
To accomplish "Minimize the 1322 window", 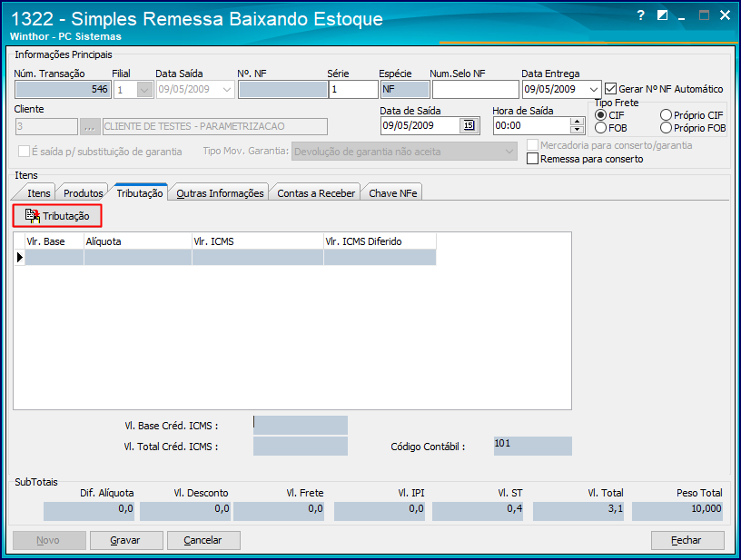I will tap(682, 16).
